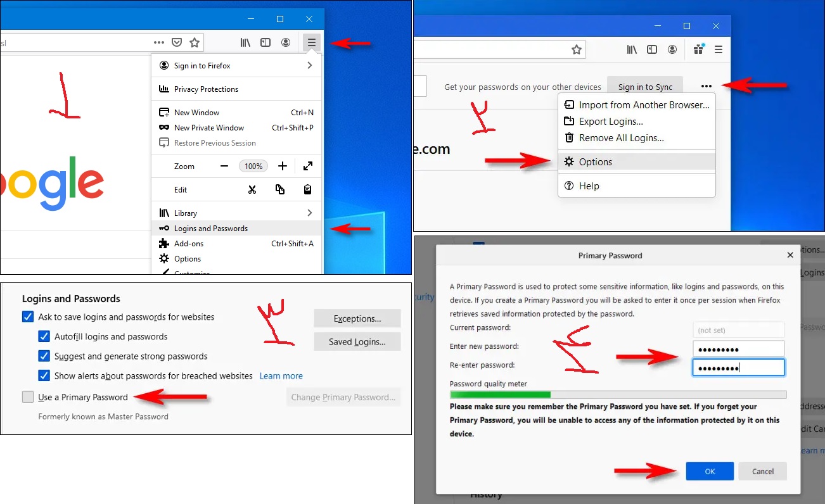
Task: Click the Re-enter password field
Action: coord(738,367)
